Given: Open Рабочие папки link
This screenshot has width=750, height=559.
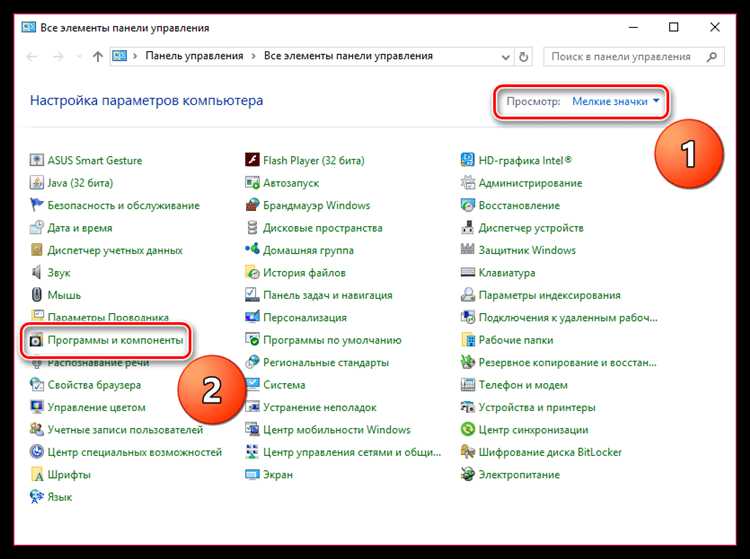Looking at the screenshot, I should (516, 340).
